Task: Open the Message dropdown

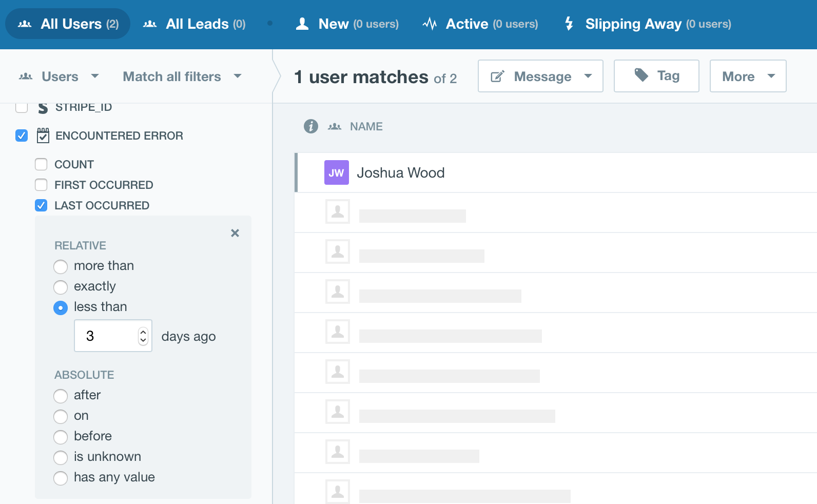Action: [x=540, y=76]
